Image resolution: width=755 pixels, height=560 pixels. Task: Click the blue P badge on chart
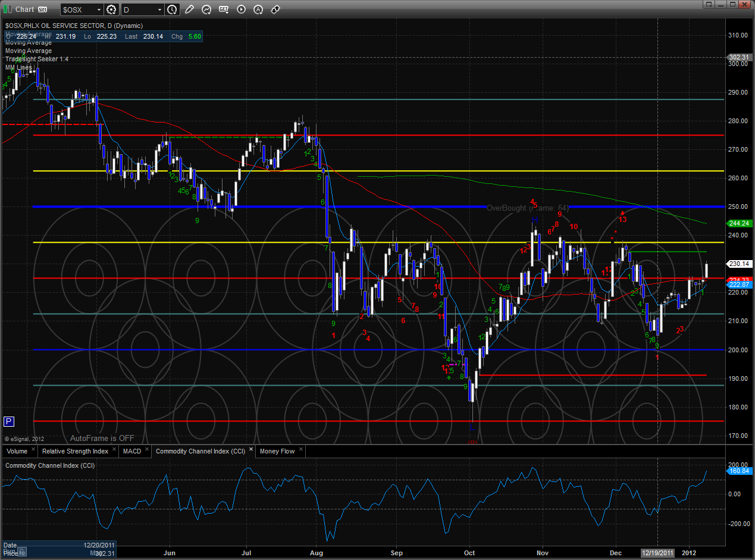click(9, 421)
